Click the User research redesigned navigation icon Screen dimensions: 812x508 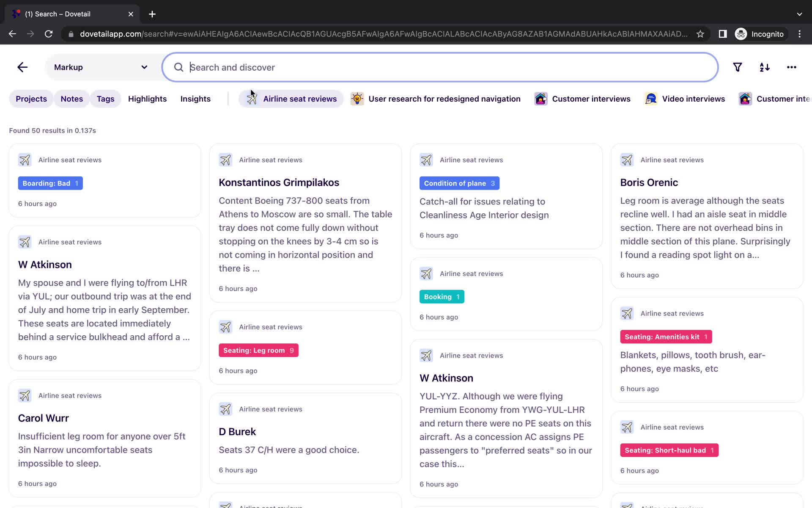[x=357, y=98]
